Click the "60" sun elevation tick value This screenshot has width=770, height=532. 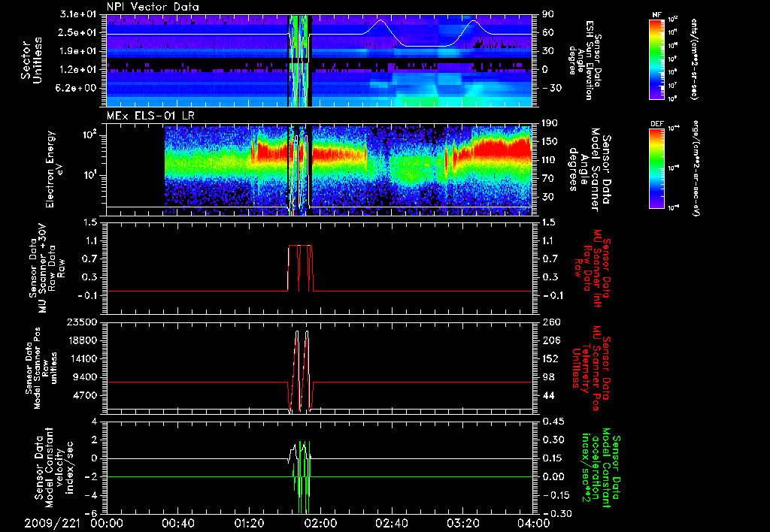tap(547, 32)
